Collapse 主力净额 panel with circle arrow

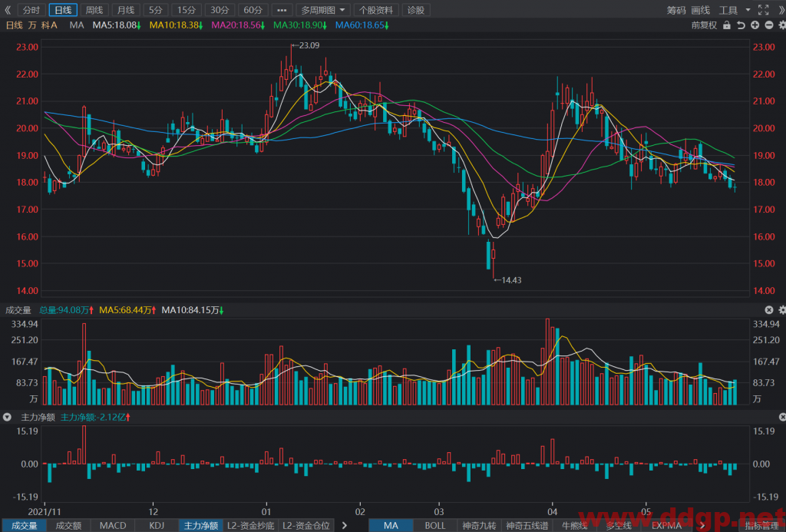coord(7,417)
